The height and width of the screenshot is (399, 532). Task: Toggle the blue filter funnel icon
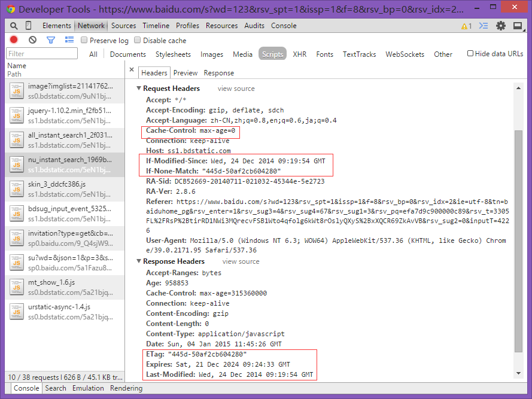click(x=51, y=40)
